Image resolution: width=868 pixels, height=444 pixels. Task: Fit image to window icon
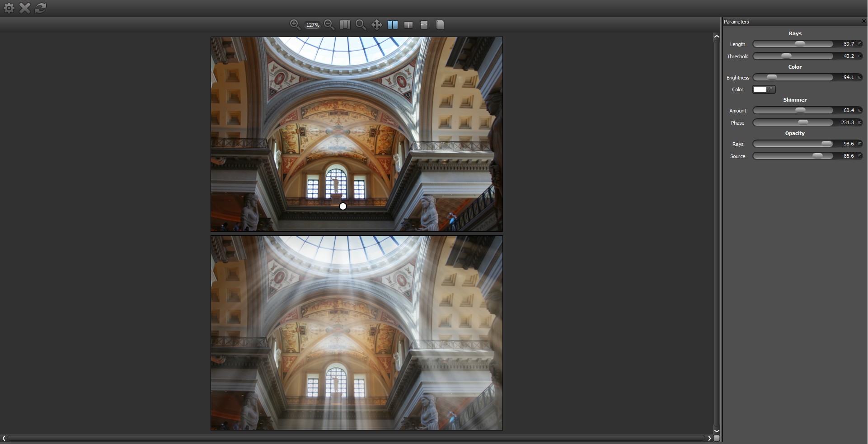[345, 24]
